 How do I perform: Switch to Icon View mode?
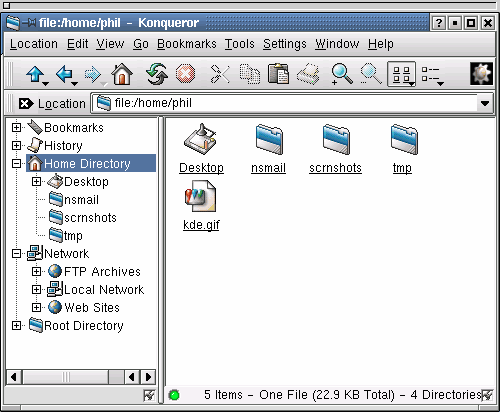click(x=401, y=74)
